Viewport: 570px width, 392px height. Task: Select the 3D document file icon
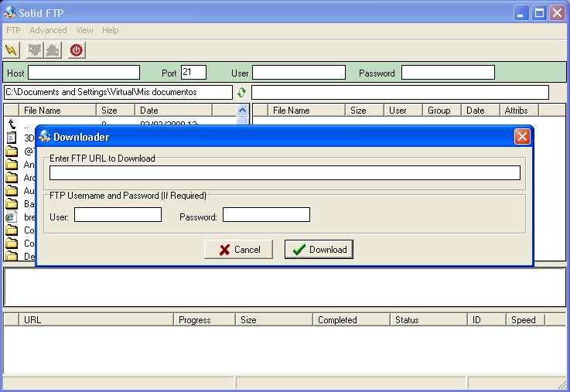click(12, 138)
